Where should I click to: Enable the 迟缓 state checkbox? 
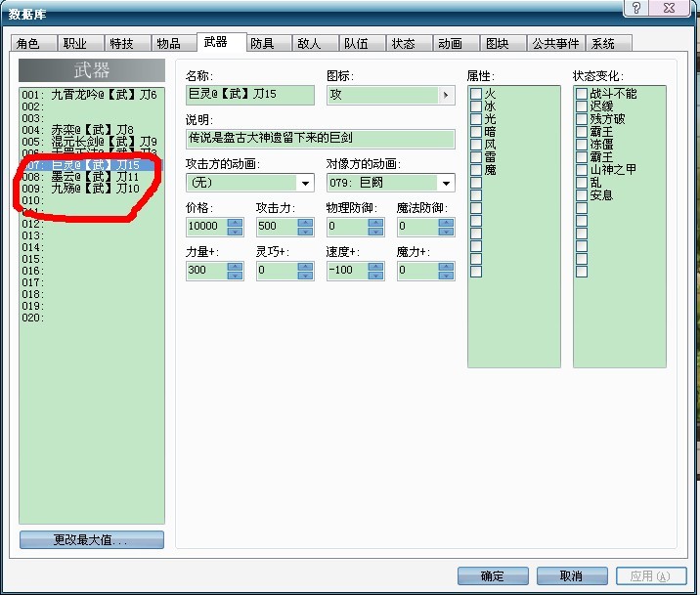(x=582, y=106)
